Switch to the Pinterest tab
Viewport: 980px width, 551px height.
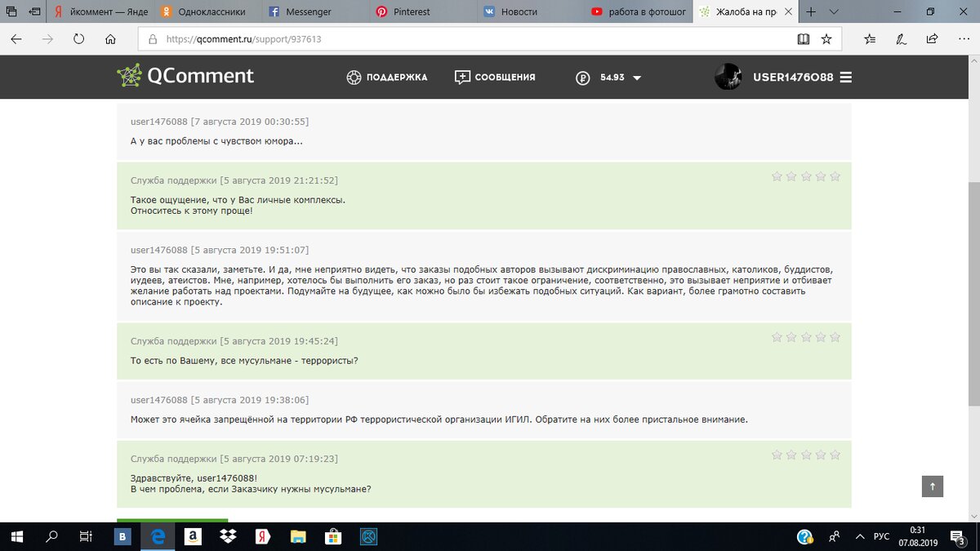tap(422, 12)
